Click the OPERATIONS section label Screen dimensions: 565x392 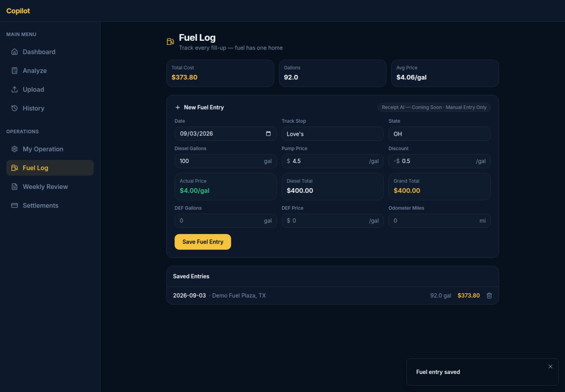tap(22, 132)
